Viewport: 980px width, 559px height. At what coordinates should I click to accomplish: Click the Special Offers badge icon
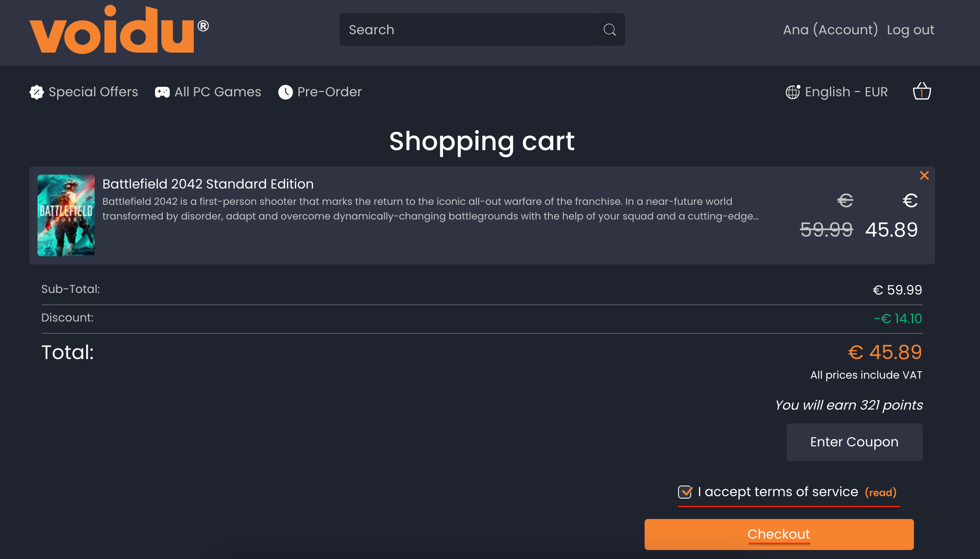(37, 92)
